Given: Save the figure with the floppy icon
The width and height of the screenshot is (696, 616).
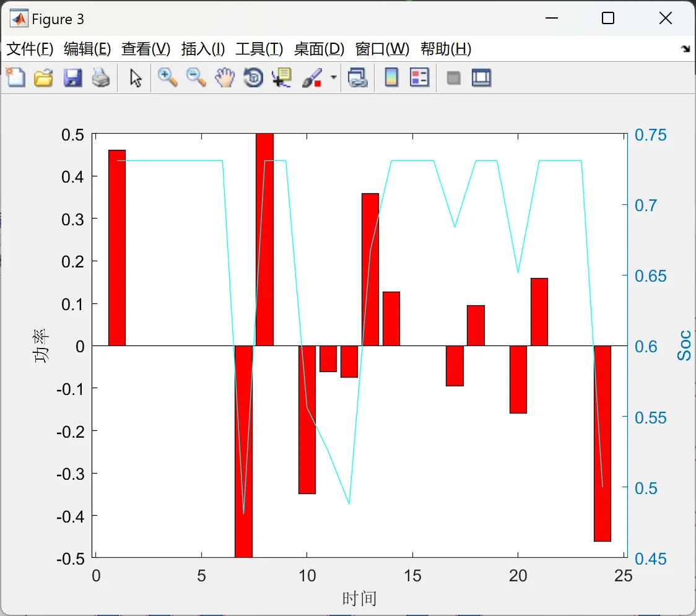Looking at the screenshot, I should pyautogui.click(x=72, y=77).
